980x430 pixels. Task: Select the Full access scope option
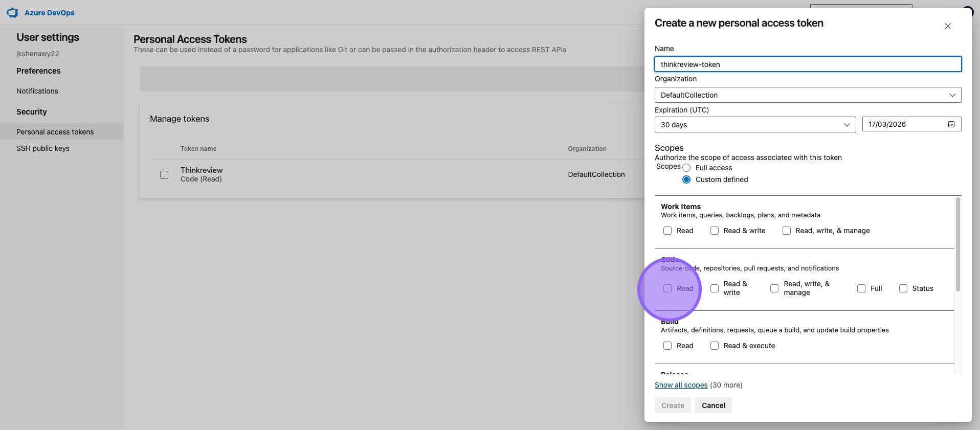(x=686, y=168)
